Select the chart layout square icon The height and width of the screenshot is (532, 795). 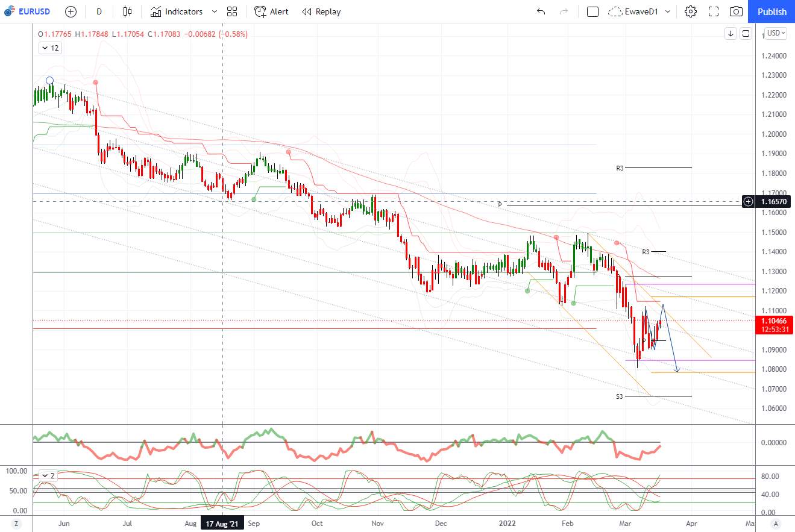tap(592, 11)
